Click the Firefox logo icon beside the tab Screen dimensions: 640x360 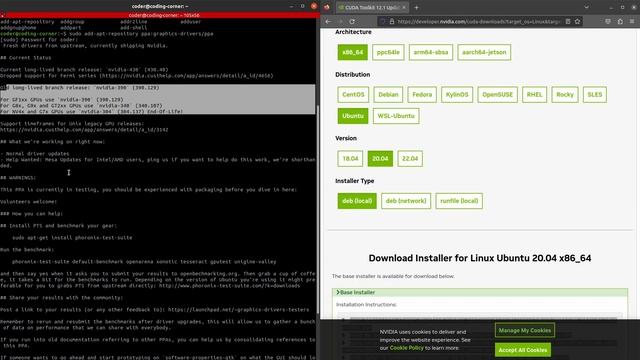(x=327, y=7)
